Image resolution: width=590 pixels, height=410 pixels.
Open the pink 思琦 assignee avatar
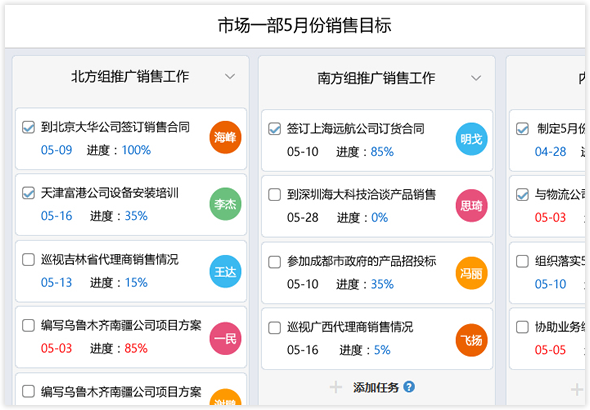coord(471,205)
